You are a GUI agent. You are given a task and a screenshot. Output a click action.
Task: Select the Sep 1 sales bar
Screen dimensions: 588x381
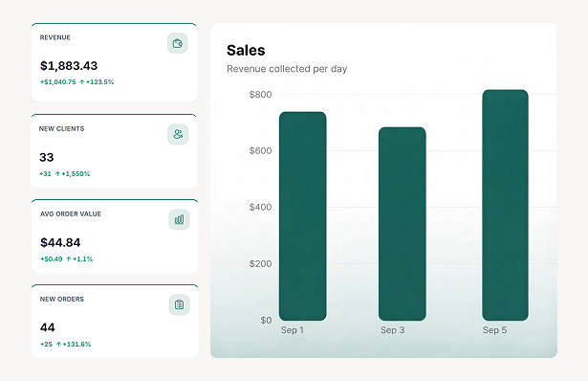click(303, 216)
